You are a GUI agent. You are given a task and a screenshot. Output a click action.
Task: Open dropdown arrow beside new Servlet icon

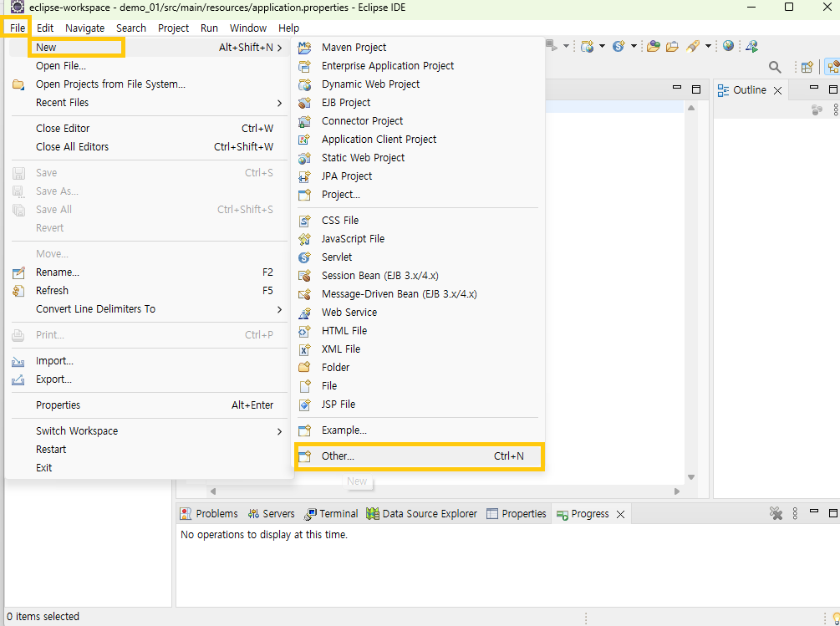tap(634, 47)
